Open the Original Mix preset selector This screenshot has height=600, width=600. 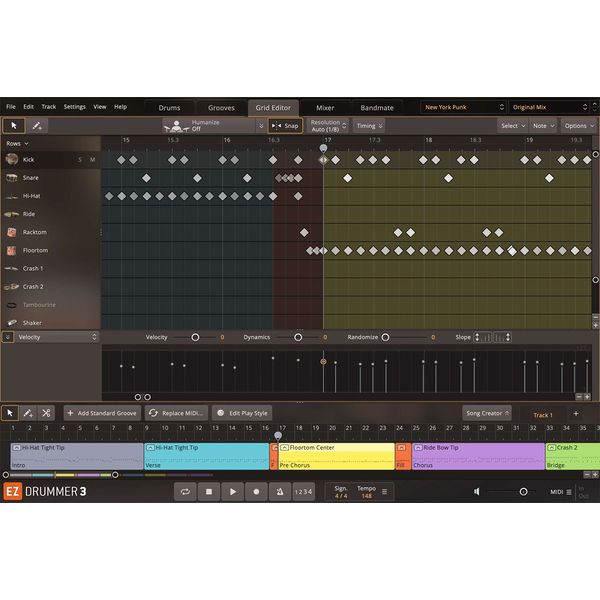click(x=549, y=107)
